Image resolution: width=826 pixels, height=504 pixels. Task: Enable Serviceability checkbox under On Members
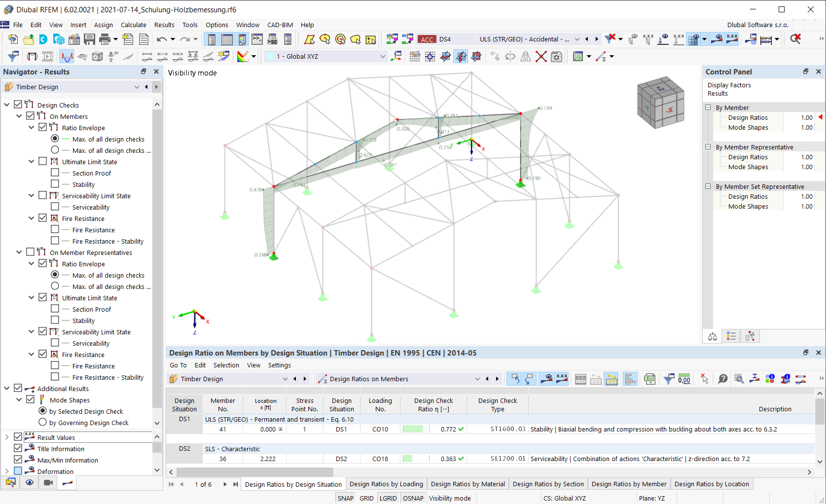[x=55, y=207]
